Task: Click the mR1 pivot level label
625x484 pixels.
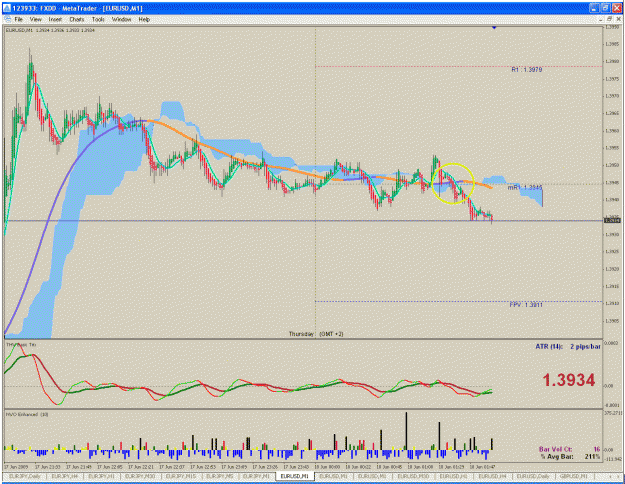Action: pos(525,187)
